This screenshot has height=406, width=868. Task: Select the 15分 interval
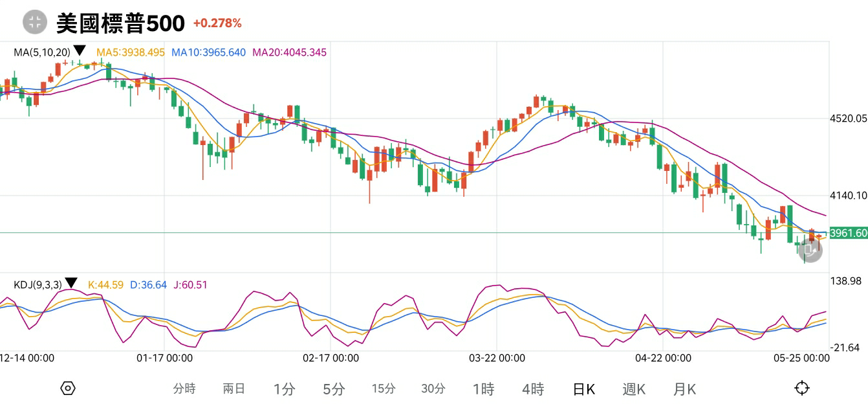click(384, 389)
